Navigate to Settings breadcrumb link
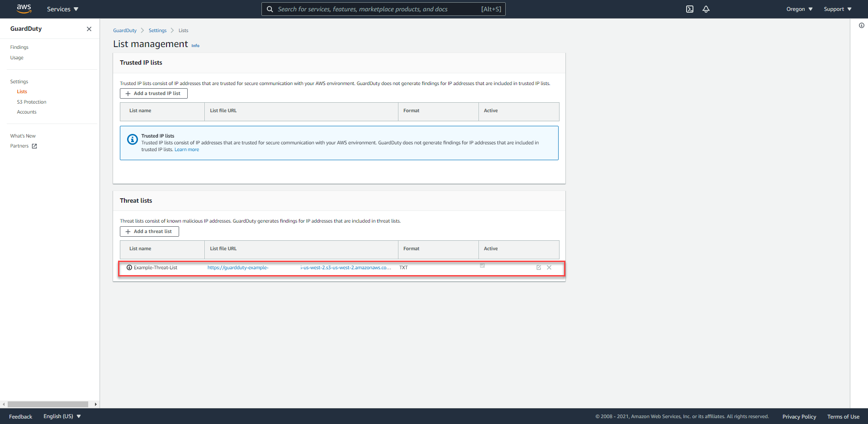The image size is (868, 424). 157,30
